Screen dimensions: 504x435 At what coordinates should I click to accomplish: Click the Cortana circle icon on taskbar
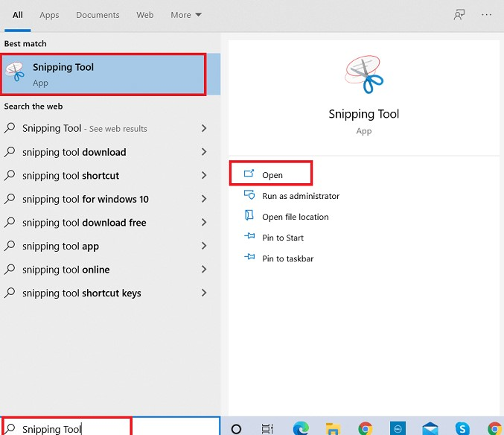[236, 429]
